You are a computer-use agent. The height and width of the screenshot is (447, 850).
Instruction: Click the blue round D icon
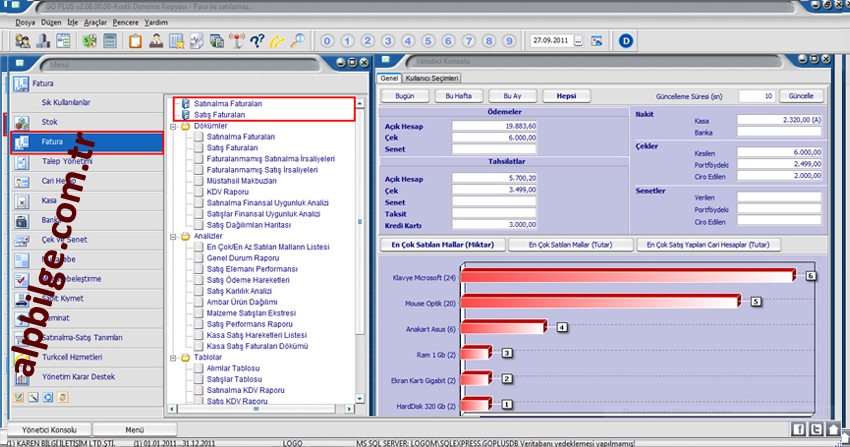tap(626, 41)
